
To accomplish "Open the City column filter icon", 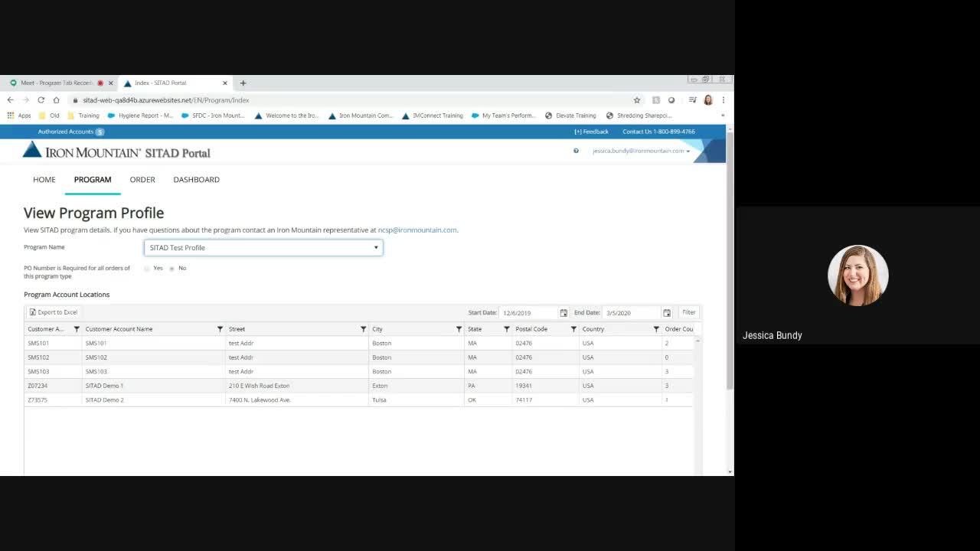I will tap(459, 329).
